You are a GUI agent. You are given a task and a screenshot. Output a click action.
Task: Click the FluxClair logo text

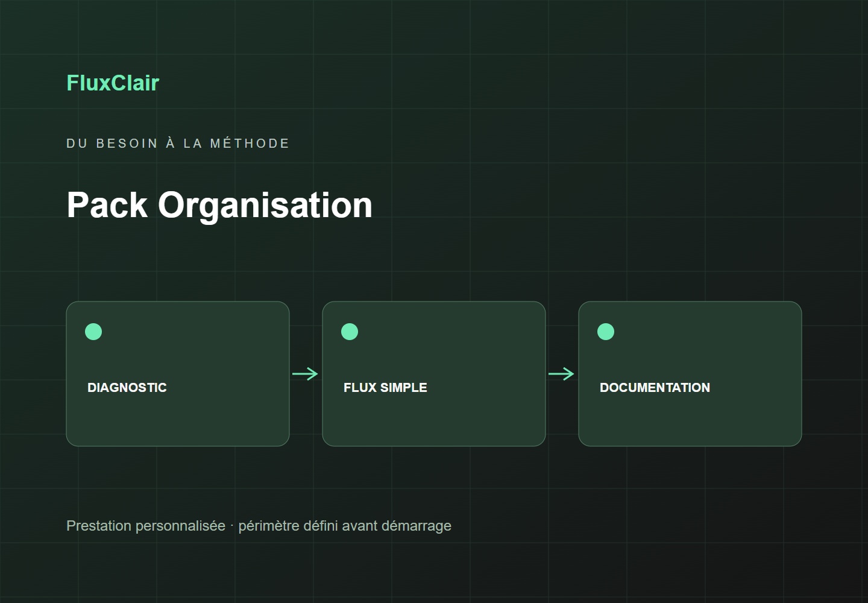[113, 83]
